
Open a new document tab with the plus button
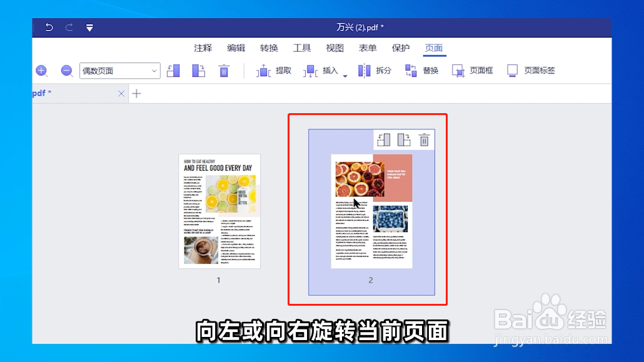[136, 93]
